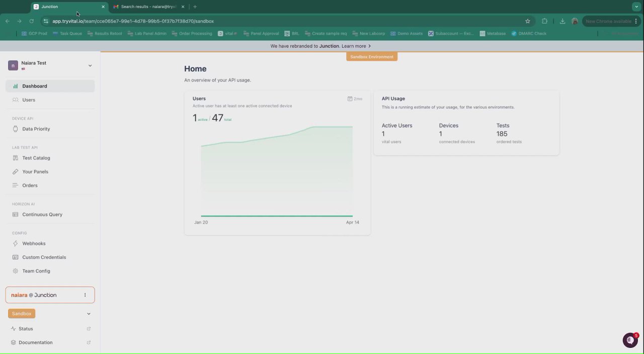Click the Status pulse icon
The image size is (644, 354).
tap(13, 329)
